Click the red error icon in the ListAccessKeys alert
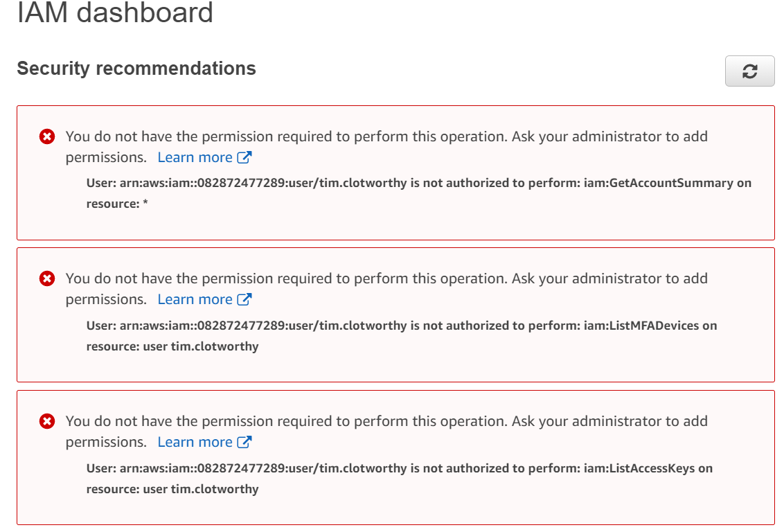Image resolution: width=784 pixels, height=532 pixels. click(47, 421)
